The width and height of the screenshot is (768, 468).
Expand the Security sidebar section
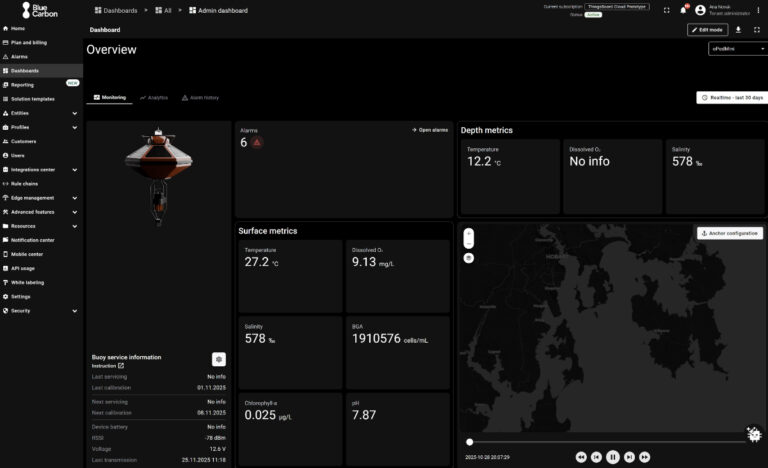tap(74, 310)
